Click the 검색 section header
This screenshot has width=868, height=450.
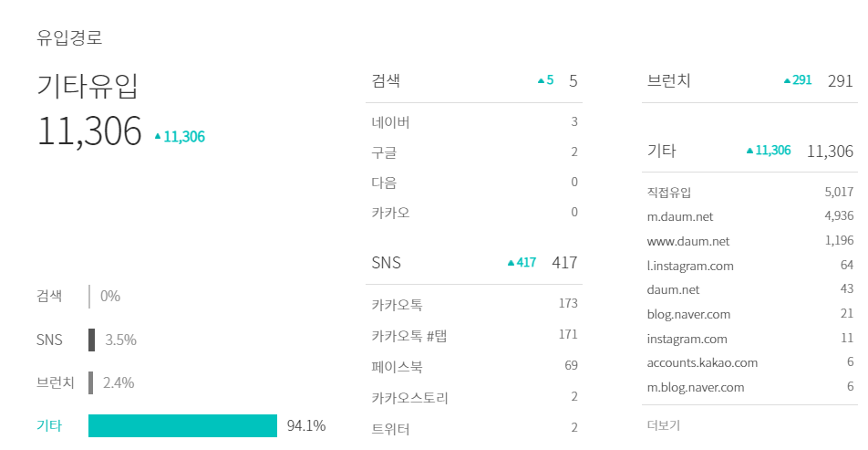click(474, 81)
